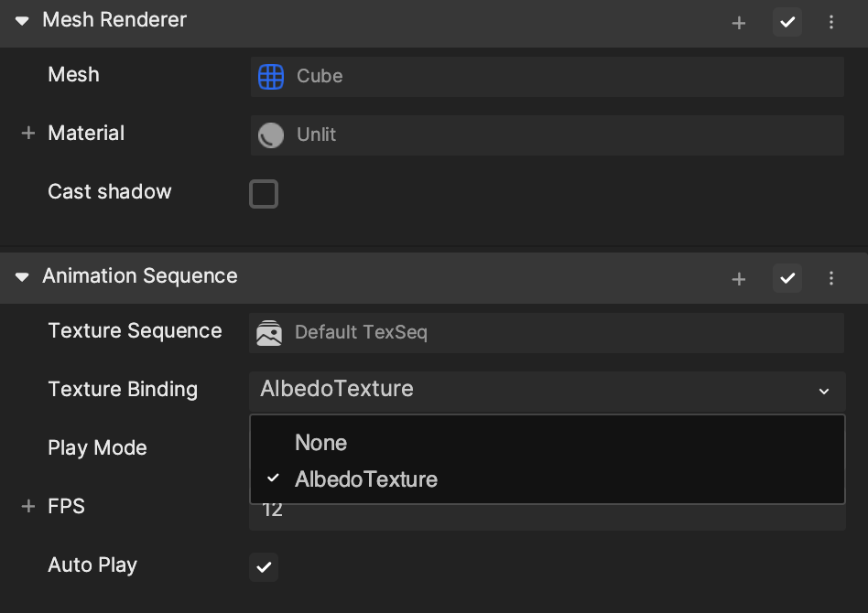
Task: Click the plus icon in Animation Sequence header
Action: [x=739, y=279]
